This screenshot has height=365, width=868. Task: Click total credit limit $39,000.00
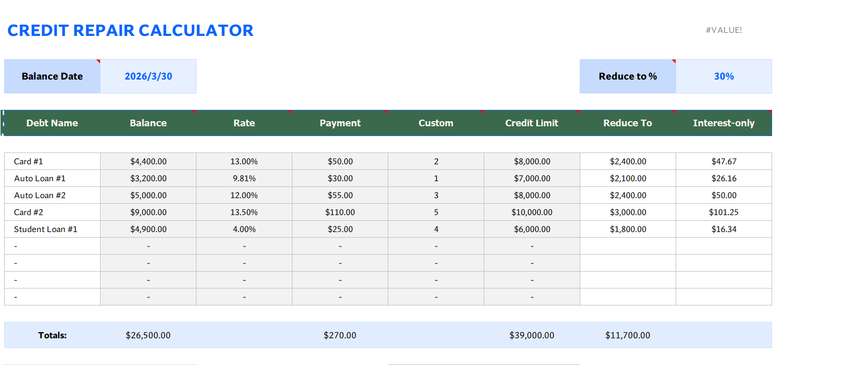(532, 335)
